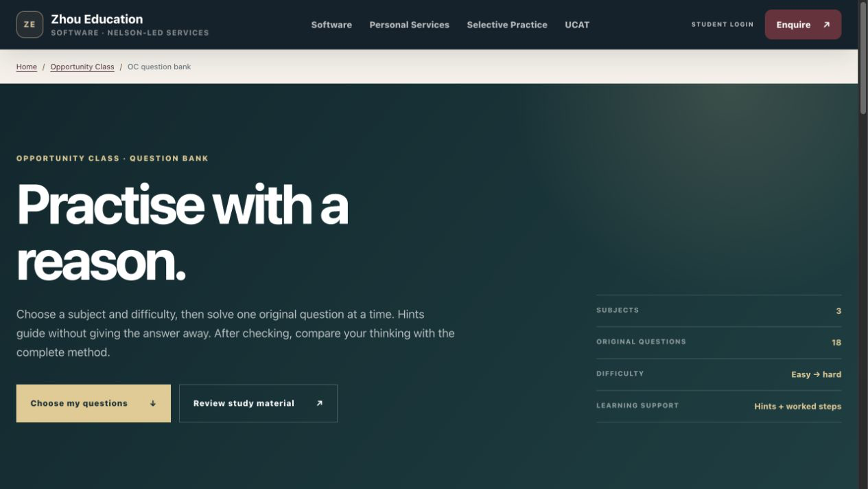Open Personal Services in the navigation
Viewport: 868px width, 489px height.
[x=410, y=25]
